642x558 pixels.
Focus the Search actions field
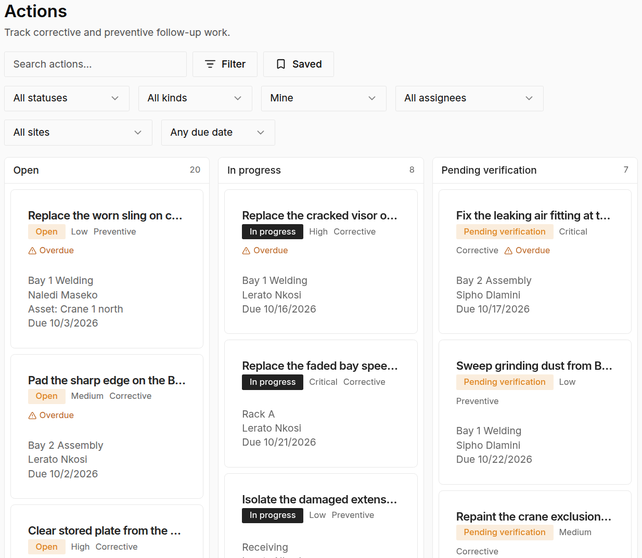tap(95, 64)
